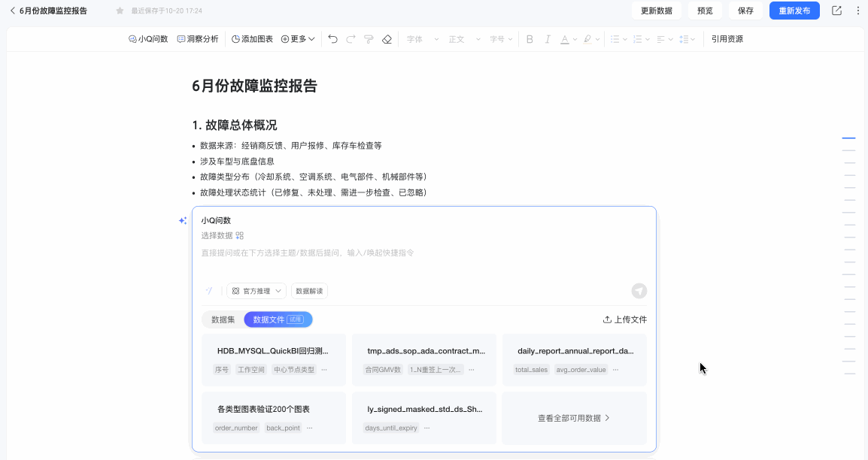Open the vertical three-dot menu
868x460 pixels.
tap(858, 11)
